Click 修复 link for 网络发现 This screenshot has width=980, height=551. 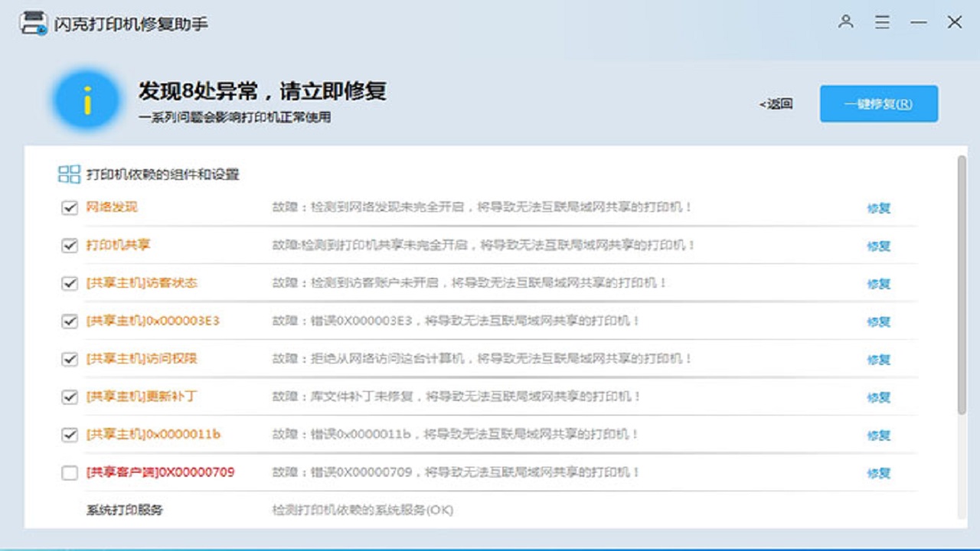coord(878,208)
